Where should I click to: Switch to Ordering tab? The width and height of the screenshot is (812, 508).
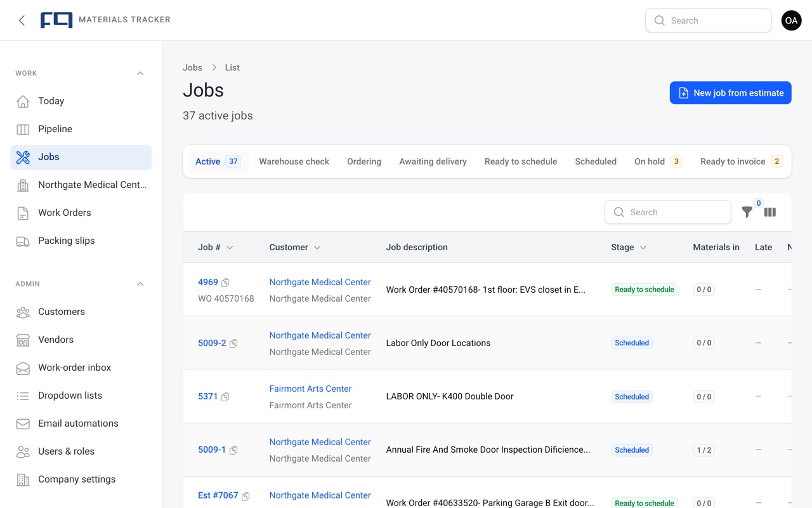click(364, 161)
